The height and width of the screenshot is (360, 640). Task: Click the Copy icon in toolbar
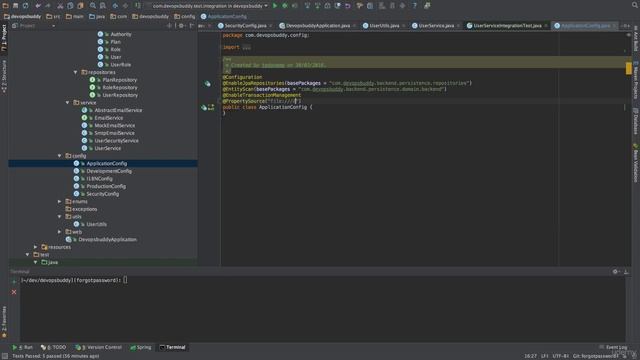70,6
